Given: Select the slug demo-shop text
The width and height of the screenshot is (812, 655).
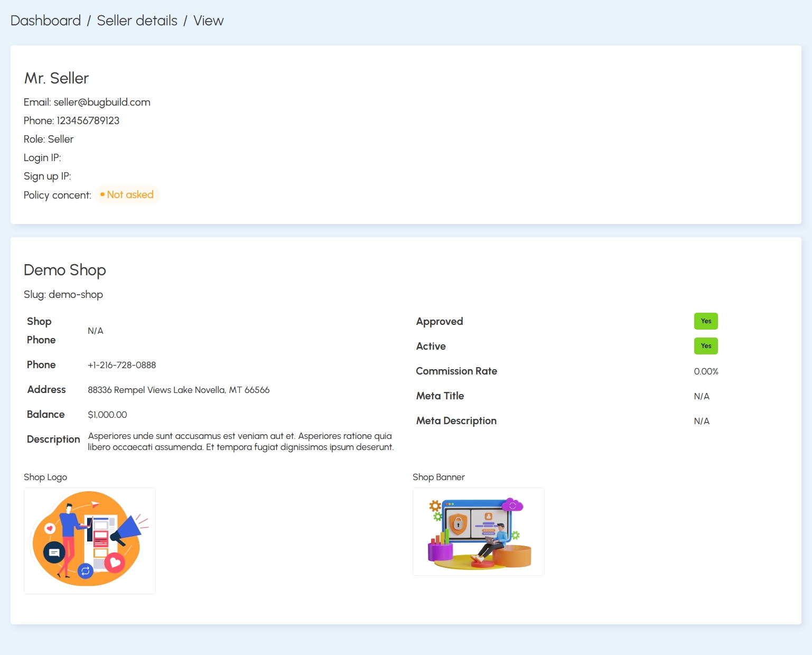Looking at the screenshot, I should click(x=76, y=294).
